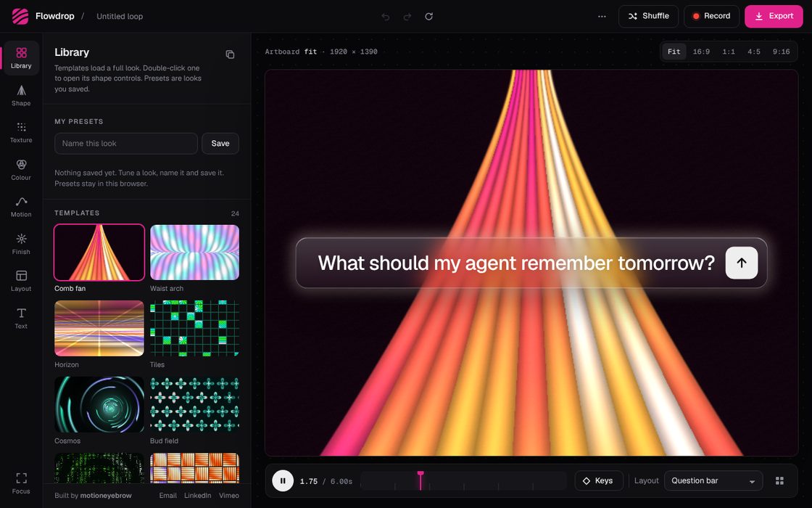Select the Comb fan template
Viewport: 812px width, 508px height.
click(x=99, y=253)
